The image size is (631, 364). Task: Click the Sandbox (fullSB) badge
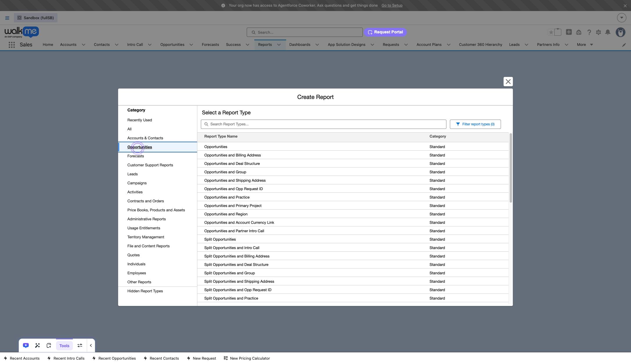pyautogui.click(x=36, y=18)
